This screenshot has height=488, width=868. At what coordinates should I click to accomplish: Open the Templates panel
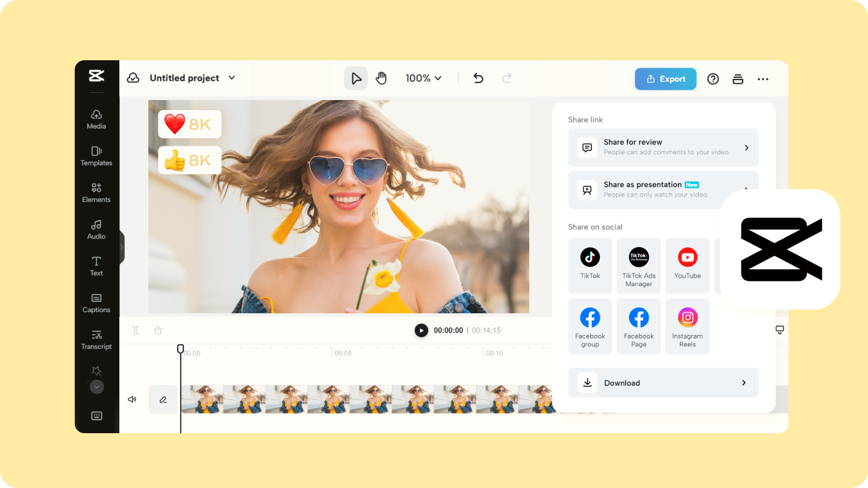point(96,157)
